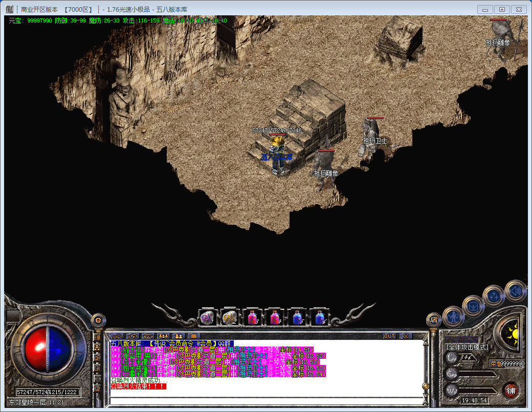Drink the blue potion in slot 5
The width and height of the screenshot is (532, 412).
[297, 318]
